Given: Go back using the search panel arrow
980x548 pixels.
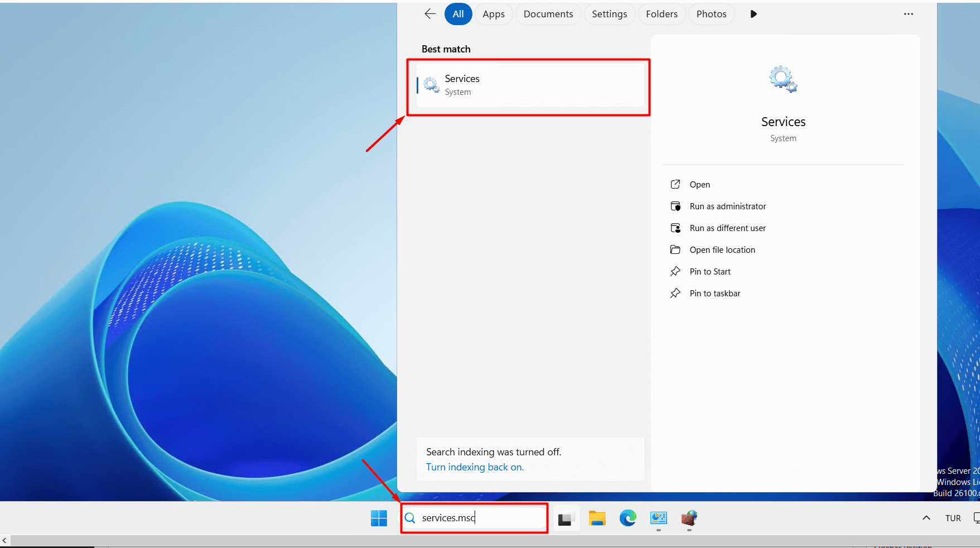Looking at the screenshot, I should tap(429, 14).
